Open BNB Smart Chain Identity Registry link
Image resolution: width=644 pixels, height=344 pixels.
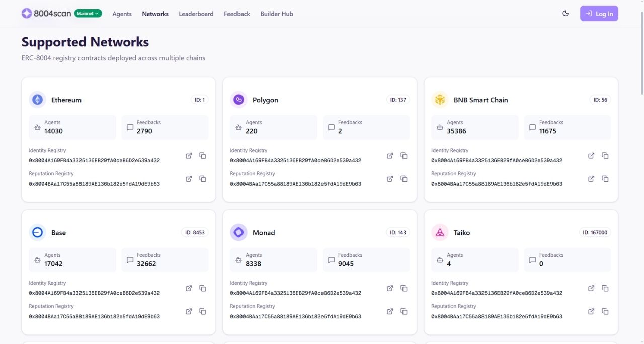591,156
